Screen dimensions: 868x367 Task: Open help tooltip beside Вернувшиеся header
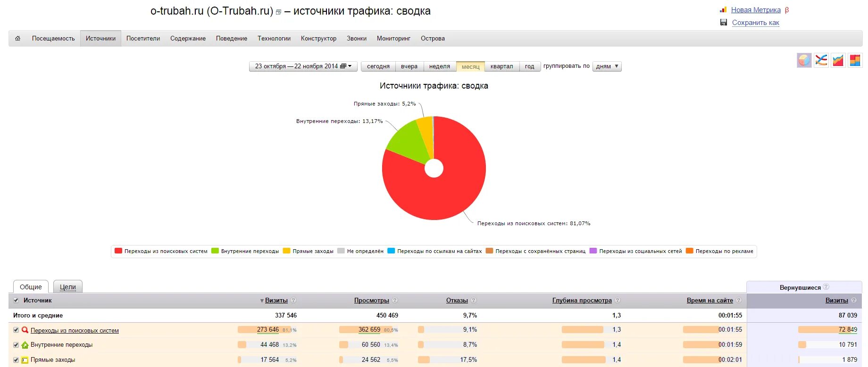pyautogui.click(x=826, y=286)
